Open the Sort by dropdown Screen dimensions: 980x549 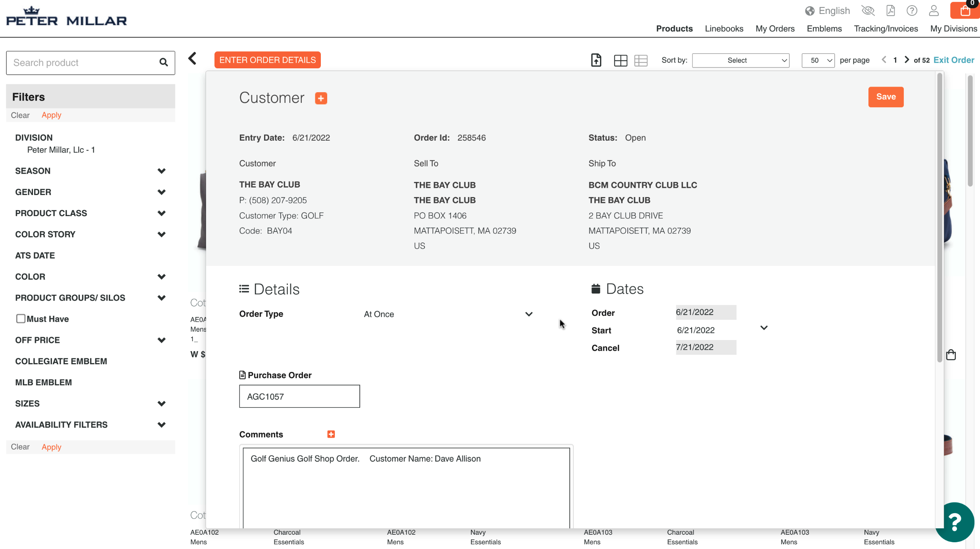[741, 60]
